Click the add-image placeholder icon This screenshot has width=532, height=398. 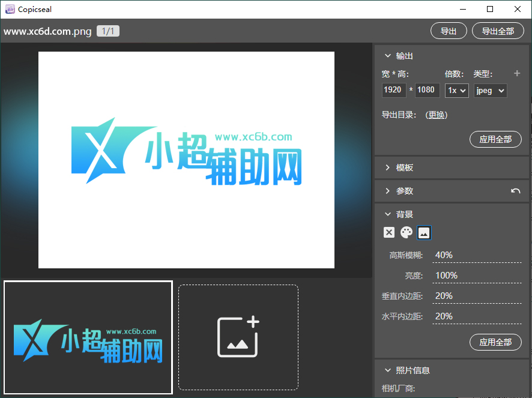click(x=238, y=337)
